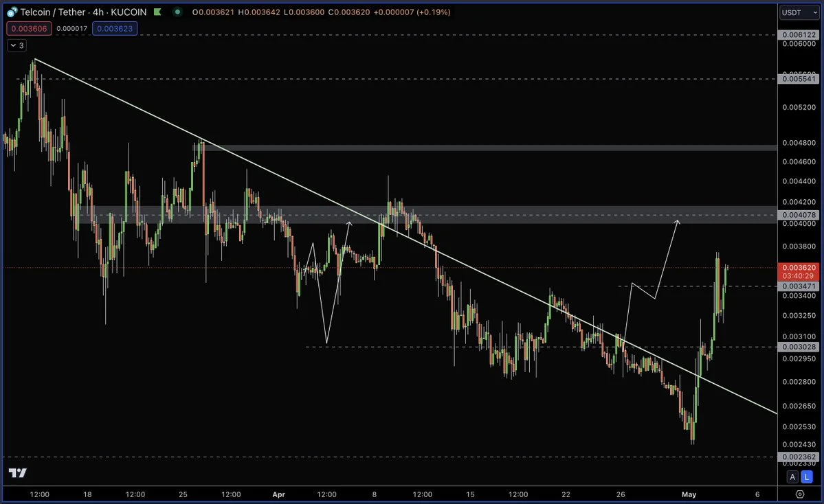This screenshot has width=824, height=504.
Task: Open the USDT currency dropdown
Action: pyautogui.click(x=799, y=12)
